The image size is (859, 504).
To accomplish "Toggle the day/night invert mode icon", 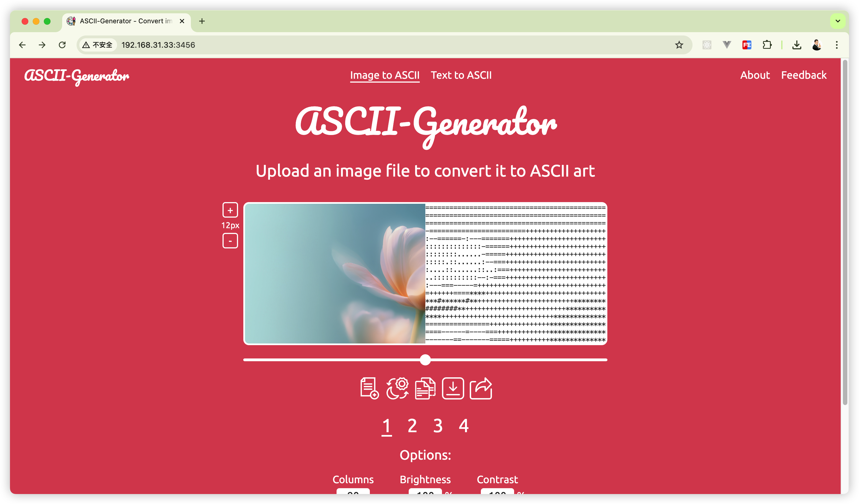I will (x=398, y=388).
